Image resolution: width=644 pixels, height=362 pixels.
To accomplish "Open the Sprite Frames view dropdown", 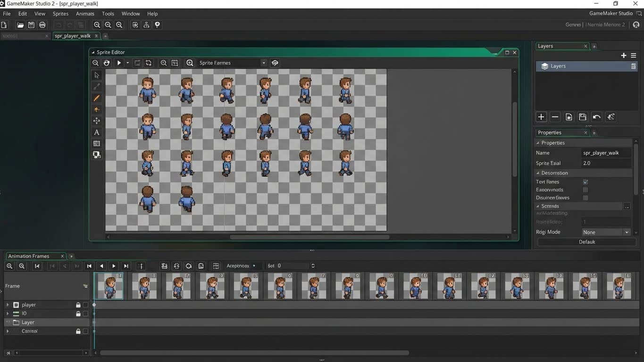I will (x=264, y=62).
